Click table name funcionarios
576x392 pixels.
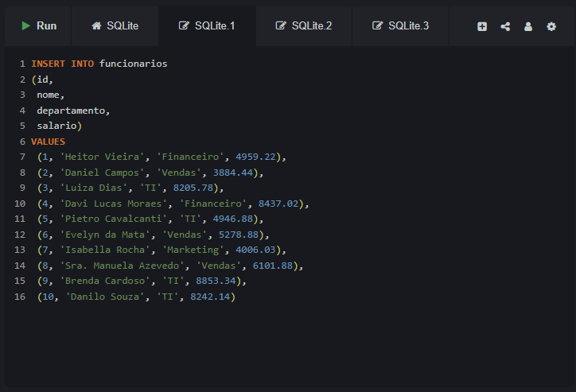click(133, 64)
